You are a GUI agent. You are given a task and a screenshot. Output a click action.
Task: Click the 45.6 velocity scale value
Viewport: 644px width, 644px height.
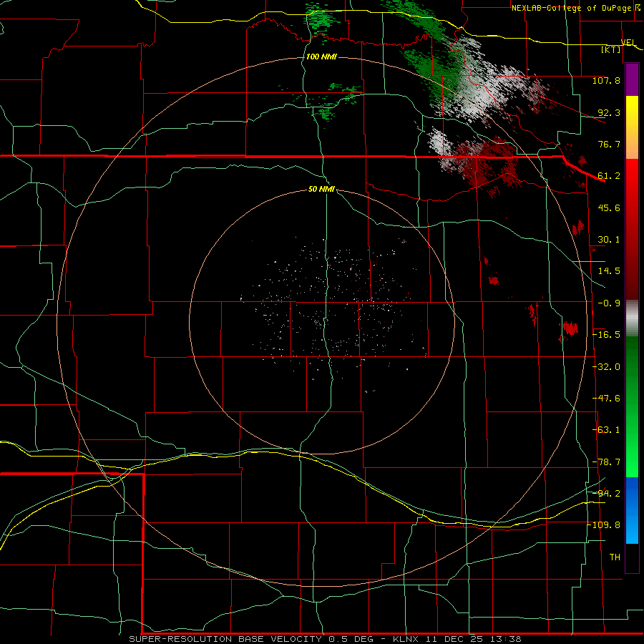coord(609,208)
